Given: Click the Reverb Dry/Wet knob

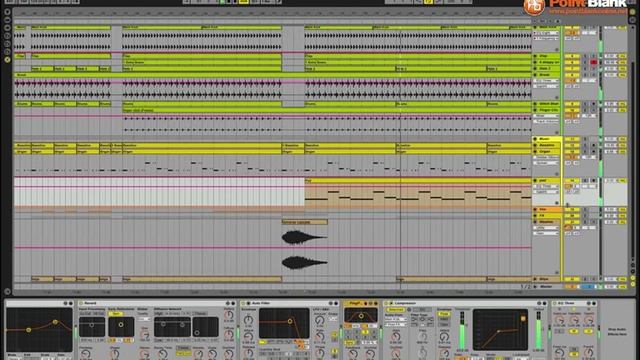Looking at the screenshot, I should [229, 353].
